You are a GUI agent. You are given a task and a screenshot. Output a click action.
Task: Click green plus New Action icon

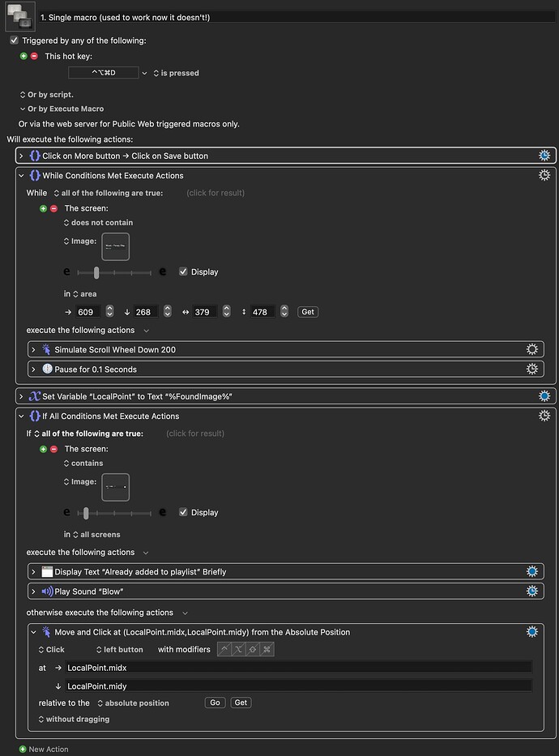point(23,750)
